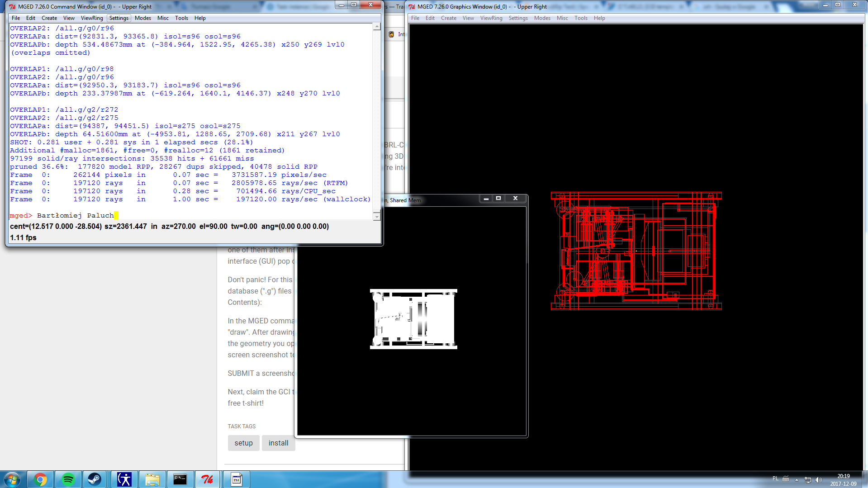Open Steam from the taskbar

pyautogui.click(x=95, y=479)
